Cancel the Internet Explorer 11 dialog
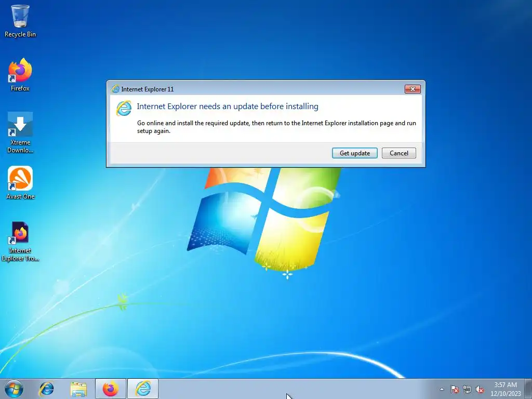 pos(398,153)
